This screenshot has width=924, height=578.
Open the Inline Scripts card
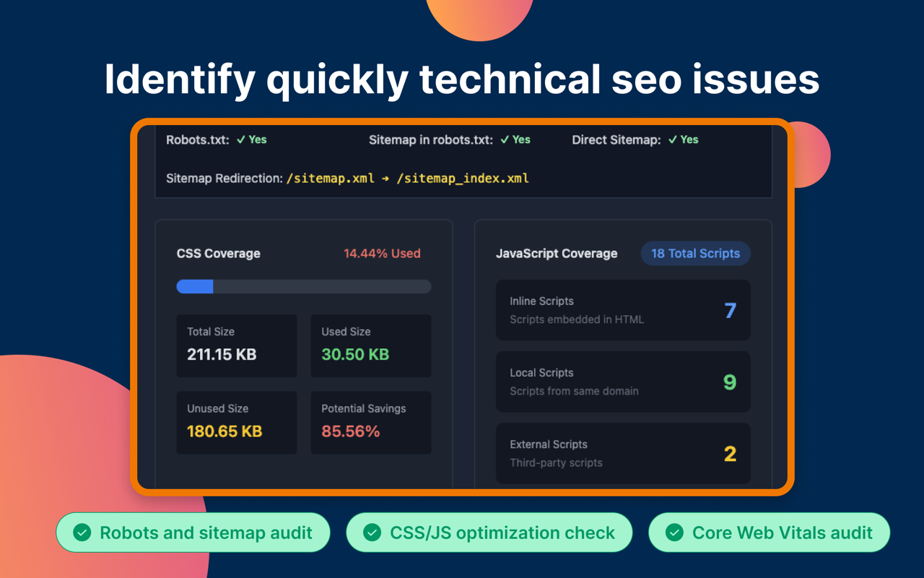(x=623, y=310)
